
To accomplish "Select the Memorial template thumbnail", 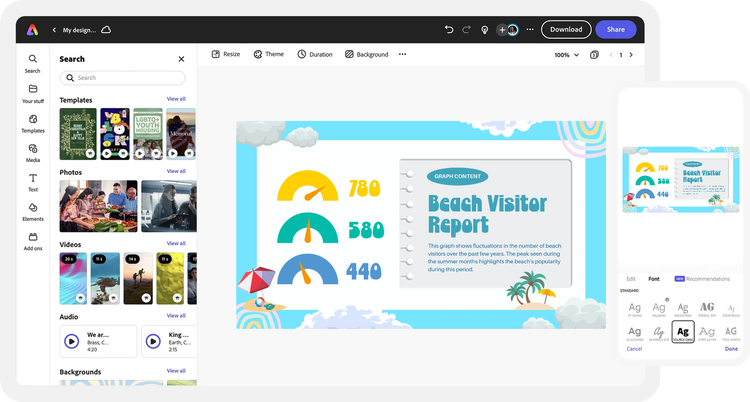I will pyautogui.click(x=181, y=134).
